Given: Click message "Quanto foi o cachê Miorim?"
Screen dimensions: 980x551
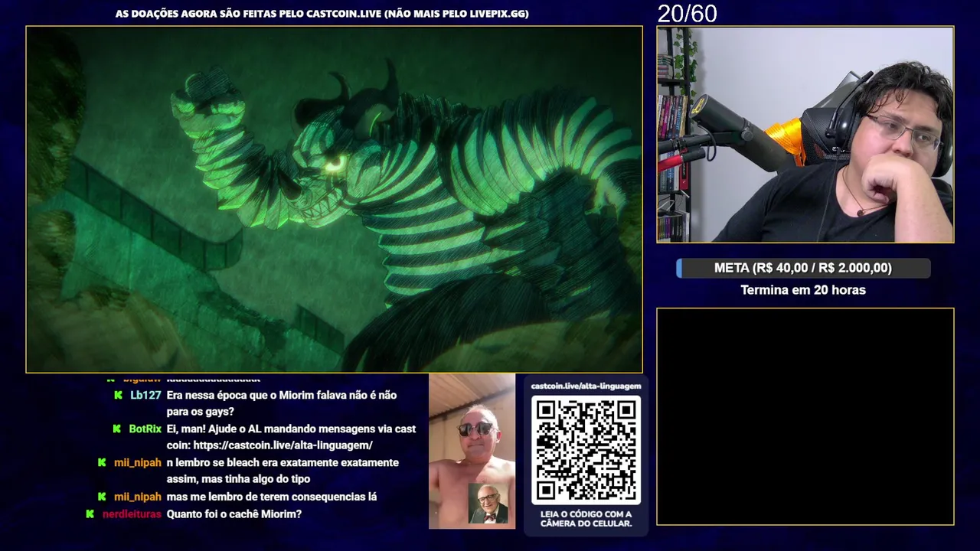Looking at the screenshot, I should [234, 514].
